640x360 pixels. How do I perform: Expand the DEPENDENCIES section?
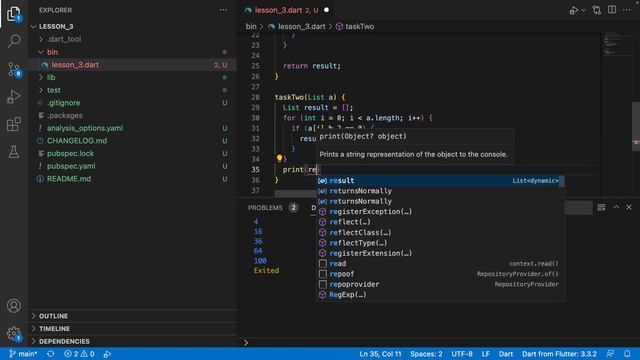132,341
